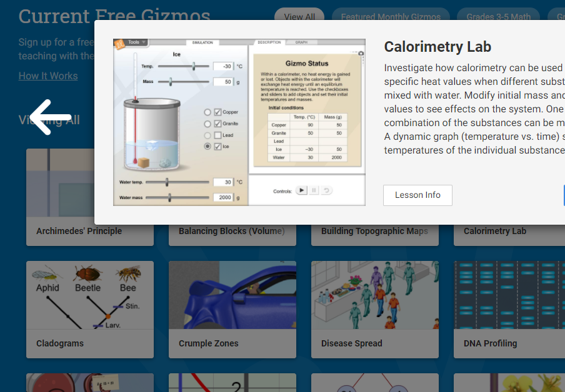Image resolution: width=565 pixels, height=392 pixels.
Task: Open the DNA Profiling thumbnail
Action: 509,295
